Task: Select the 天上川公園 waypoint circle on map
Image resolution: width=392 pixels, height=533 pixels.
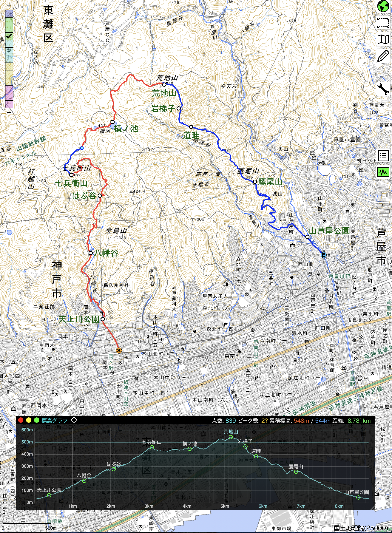Action: [x=103, y=319]
